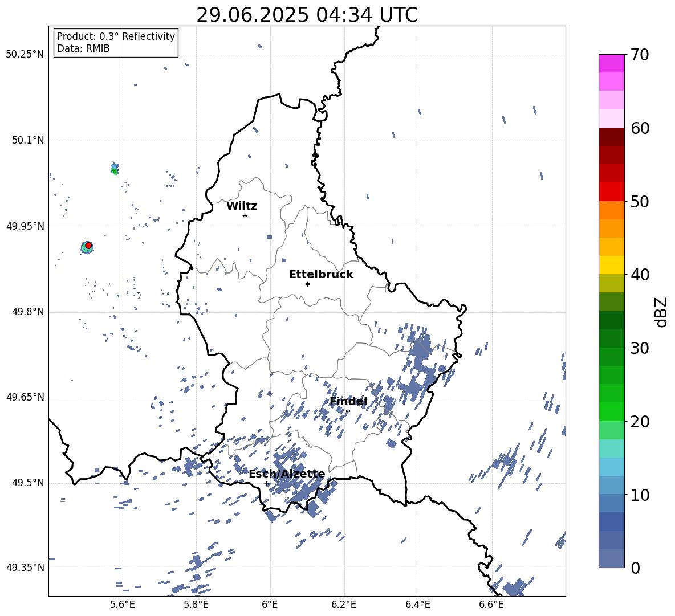Click the colorbar tick label 50
Screen dimensions: 675x616
click(640, 201)
